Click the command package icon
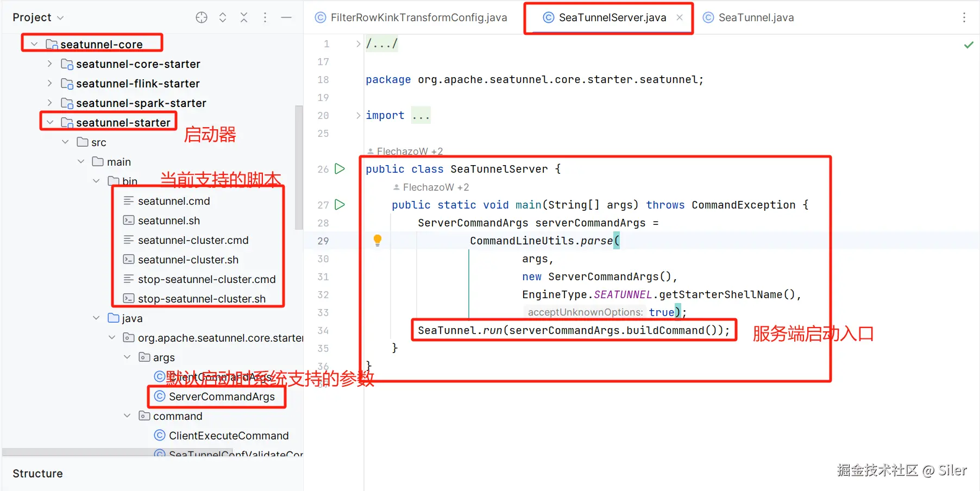 (x=145, y=416)
